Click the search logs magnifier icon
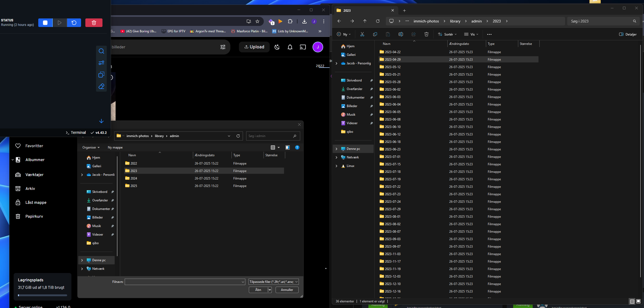This screenshot has width=644, height=308. (x=101, y=51)
